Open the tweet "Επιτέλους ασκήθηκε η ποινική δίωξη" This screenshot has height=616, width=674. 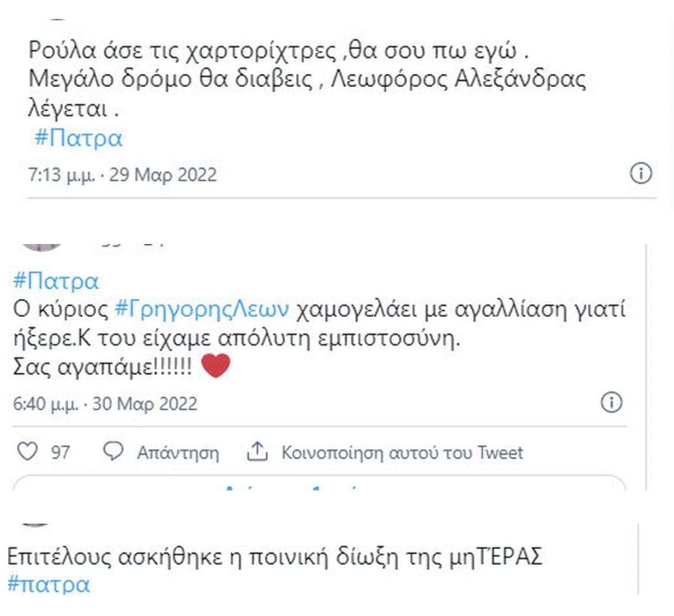point(275,557)
